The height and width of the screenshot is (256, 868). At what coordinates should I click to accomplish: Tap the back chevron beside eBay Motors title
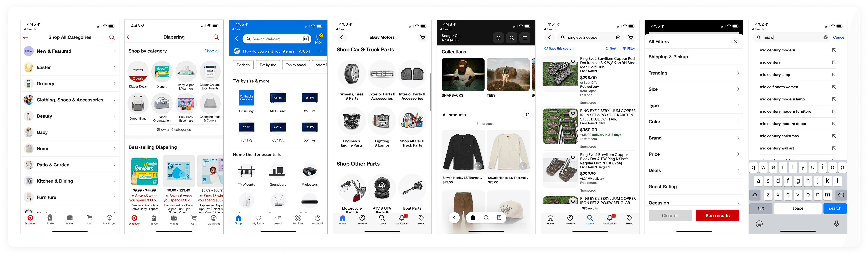click(x=341, y=37)
